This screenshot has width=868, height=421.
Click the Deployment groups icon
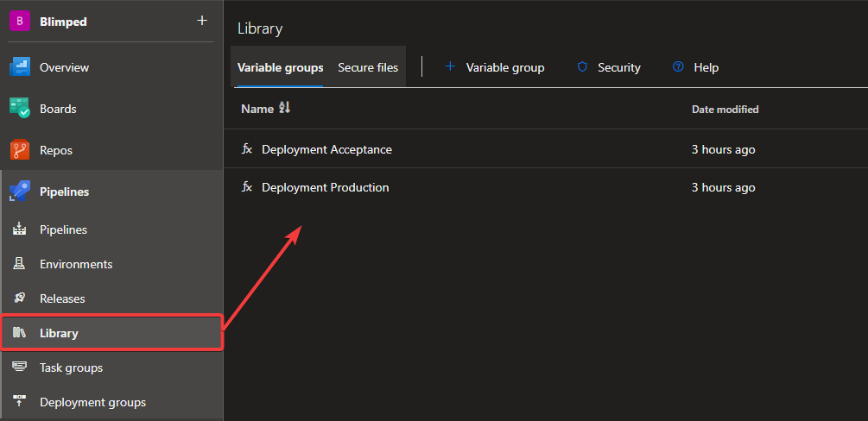(19, 402)
